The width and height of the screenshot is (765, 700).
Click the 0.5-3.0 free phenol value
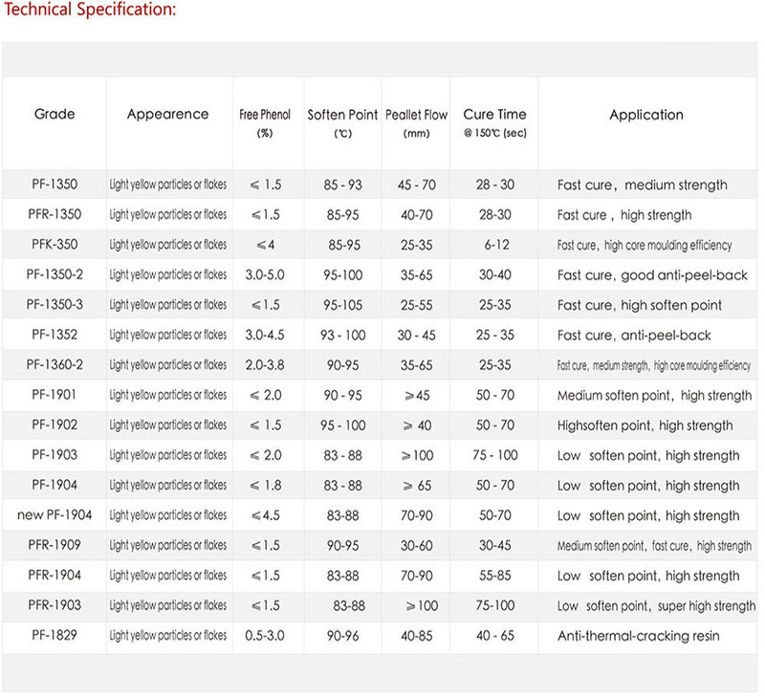[x=267, y=636]
